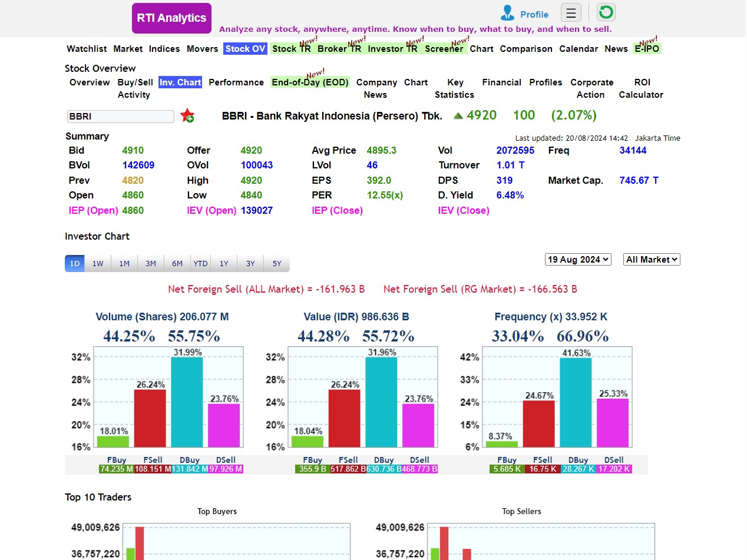Open the Profiles tab
This screenshot has height=560, width=747.
(x=546, y=82)
